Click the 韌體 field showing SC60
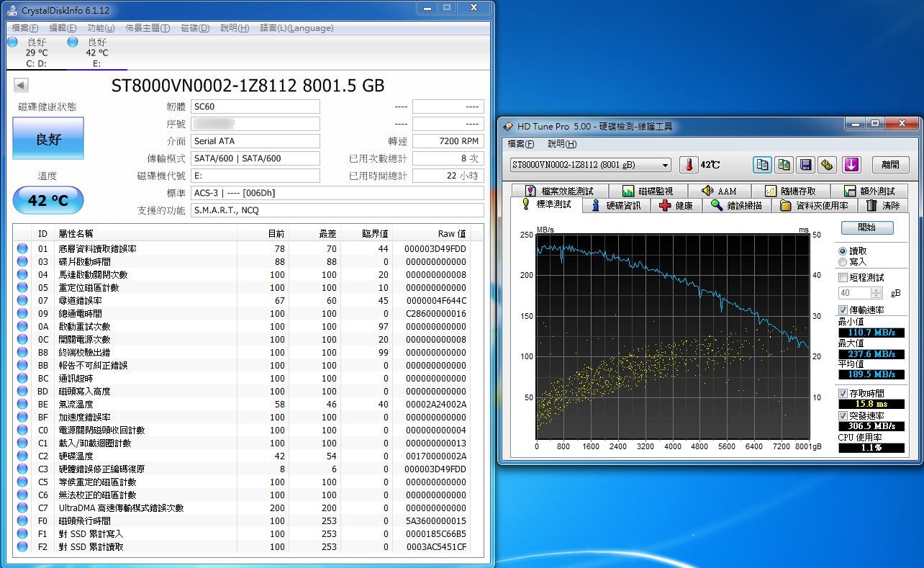The height and width of the screenshot is (568, 924). point(255,107)
